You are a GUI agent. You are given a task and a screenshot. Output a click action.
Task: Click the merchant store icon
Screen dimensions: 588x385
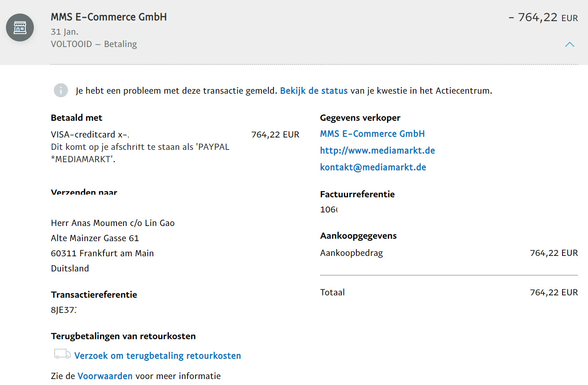pos(20,27)
